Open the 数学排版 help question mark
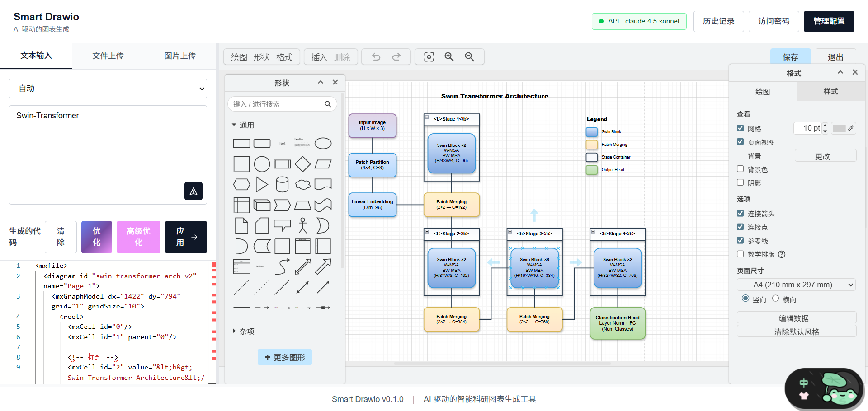 782,254
